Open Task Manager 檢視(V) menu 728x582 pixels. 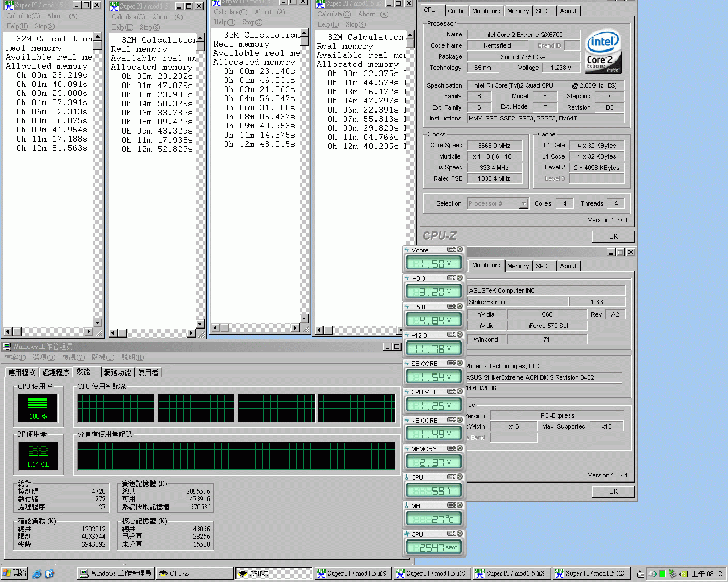click(x=73, y=357)
